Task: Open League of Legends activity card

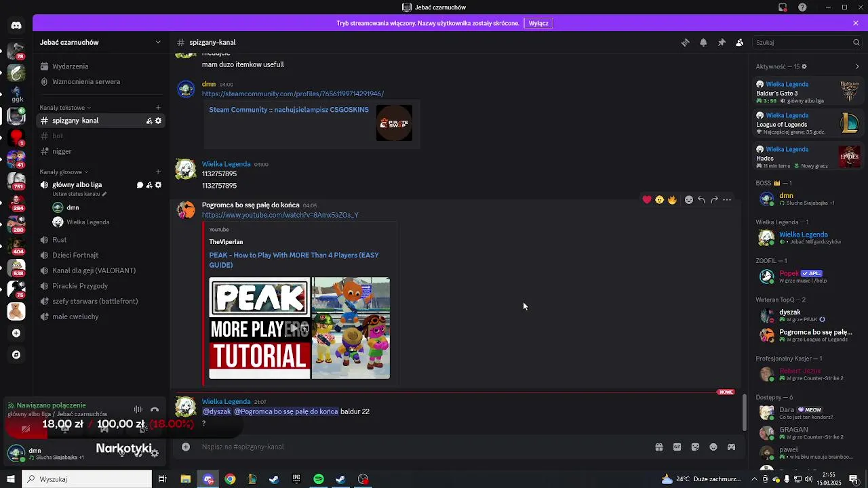Action: 808,124
